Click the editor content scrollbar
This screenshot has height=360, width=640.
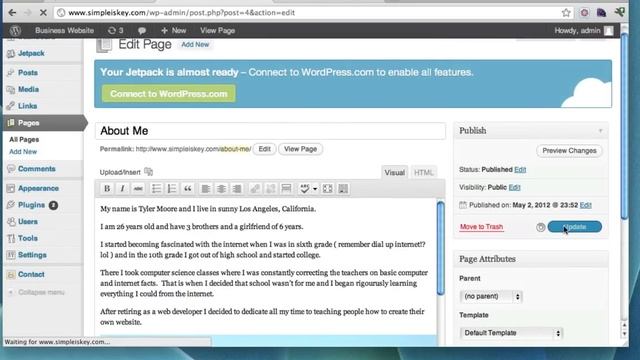click(x=440, y=248)
